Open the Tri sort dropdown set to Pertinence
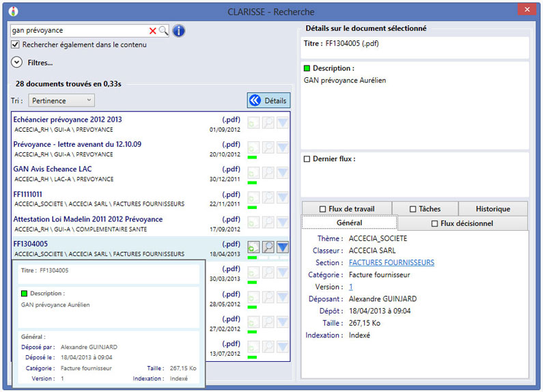Screen dimensions: 543x392 tap(61, 100)
